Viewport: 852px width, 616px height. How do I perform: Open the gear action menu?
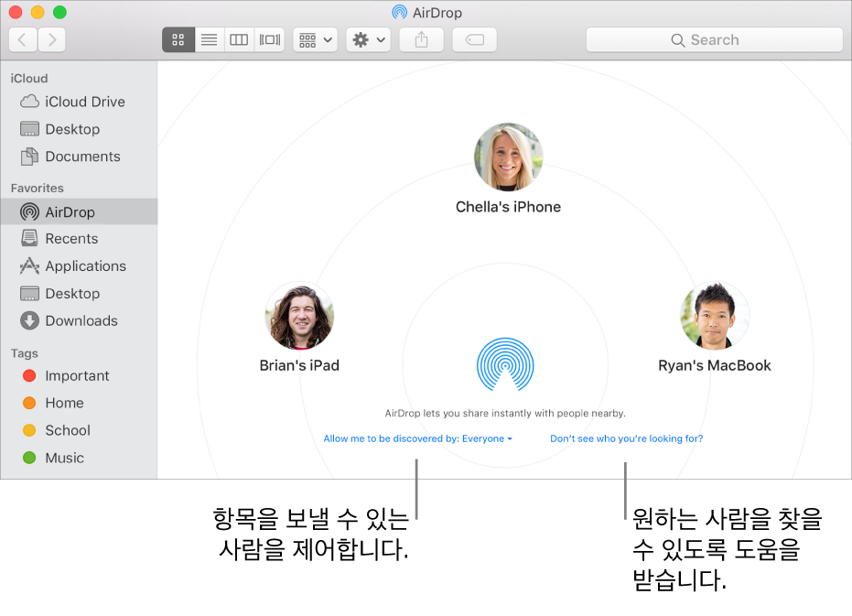click(369, 39)
